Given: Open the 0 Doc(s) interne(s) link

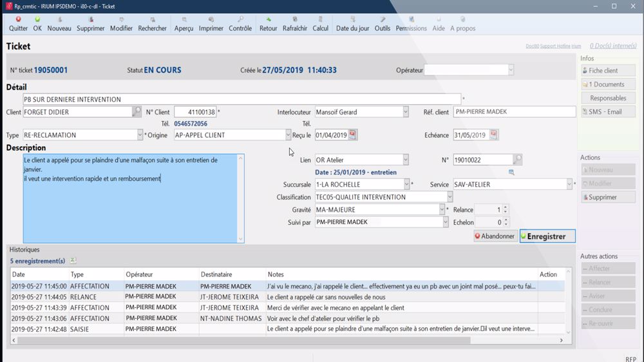Looking at the screenshot, I should point(613,46).
